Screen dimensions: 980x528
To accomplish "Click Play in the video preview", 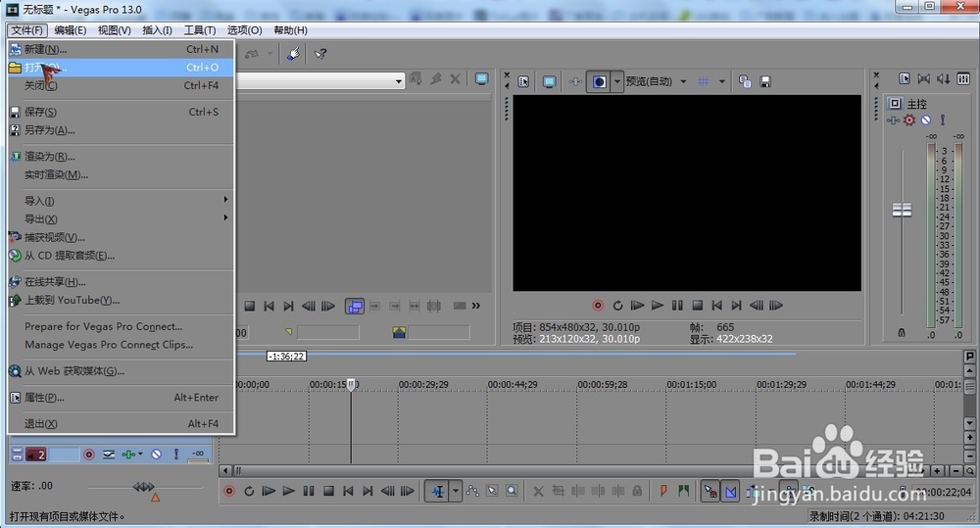I will (x=657, y=306).
